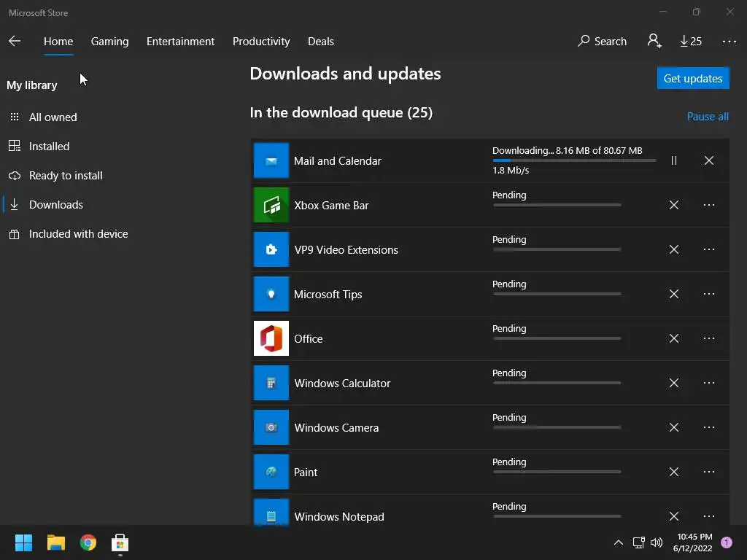This screenshot has height=560, width=747.
Task: Click the VP9 Video Extensions app name
Action: pyautogui.click(x=346, y=250)
